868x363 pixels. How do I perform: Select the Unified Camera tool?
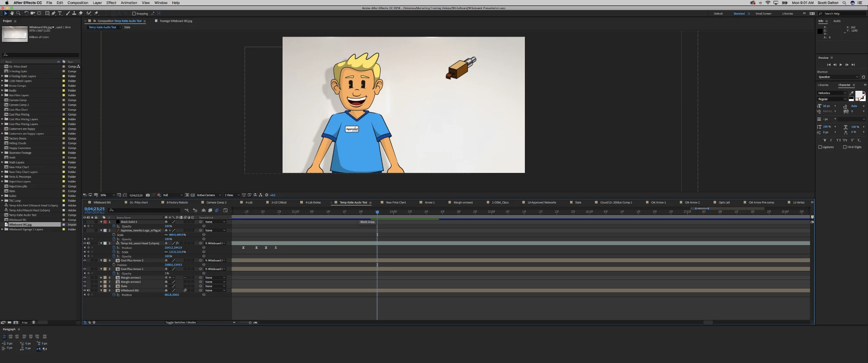33,13
